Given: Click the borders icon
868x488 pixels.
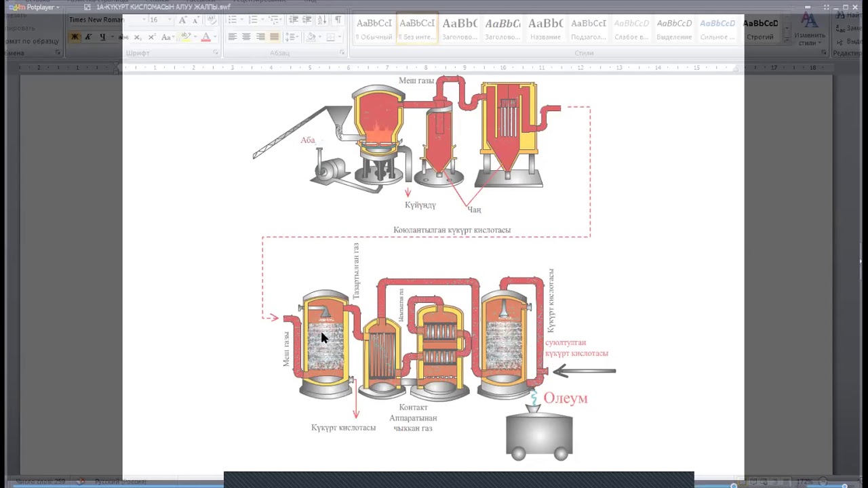Looking at the screenshot, I should pyautogui.click(x=330, y=37).
